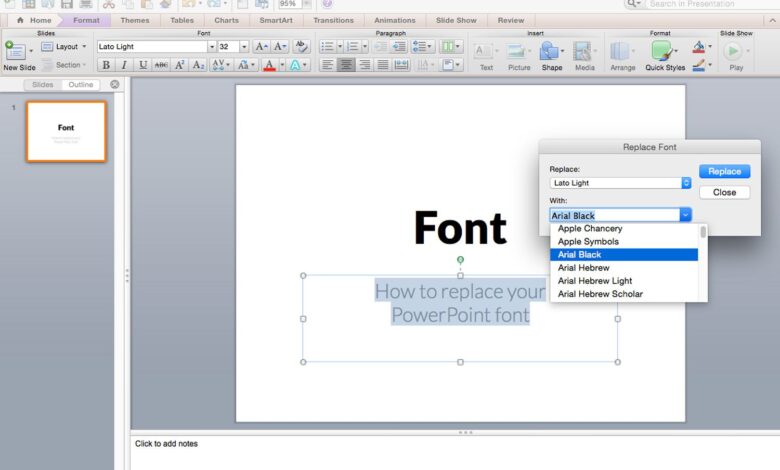780x470 pixels.
Task: Click the clear formatting icon
Action: point(301,46)
